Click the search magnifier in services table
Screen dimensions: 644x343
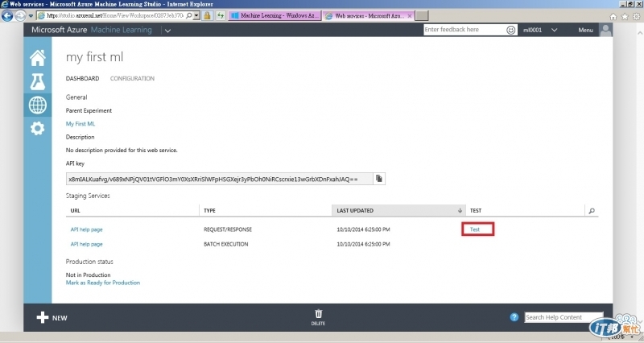pyautogui.click(x=592, y=211)
